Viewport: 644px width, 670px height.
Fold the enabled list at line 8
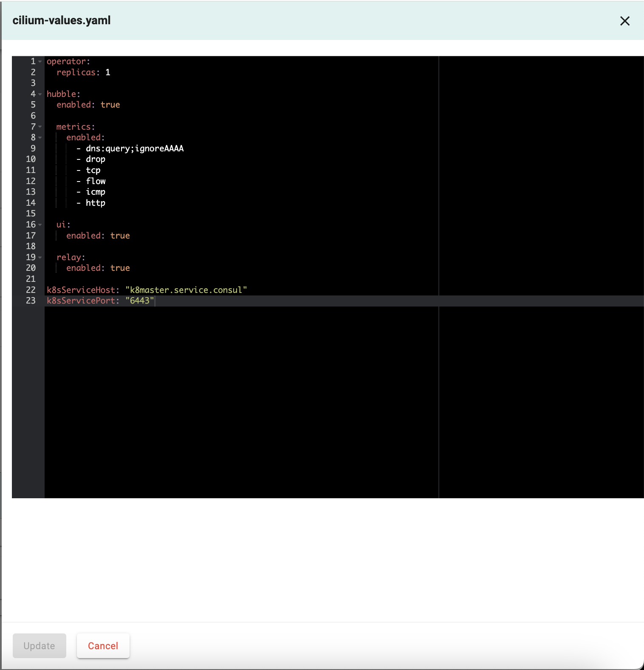[x=40, y=138]
